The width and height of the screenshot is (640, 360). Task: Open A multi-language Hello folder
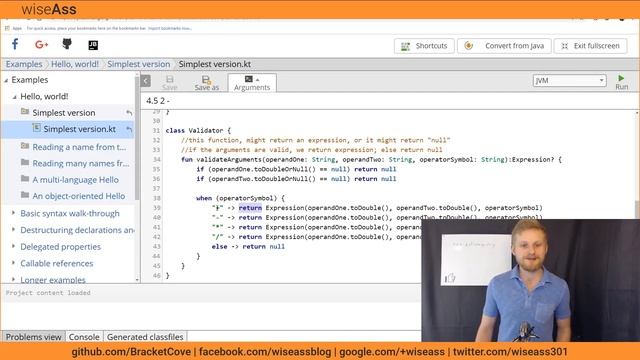(x=76, y=180)
